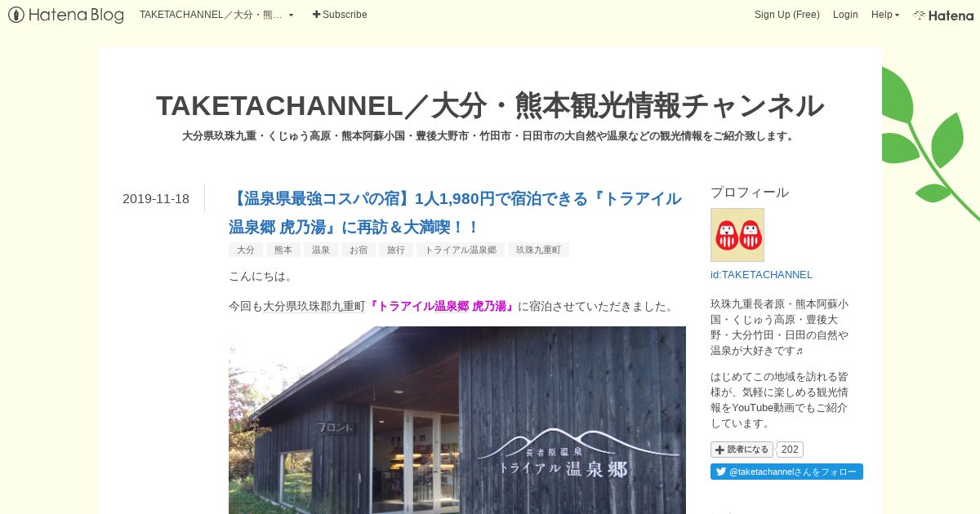The width and height of the screenshot is (980, 514).
Task: Select the 玖珠九重町 category tag
Action: 538,250
